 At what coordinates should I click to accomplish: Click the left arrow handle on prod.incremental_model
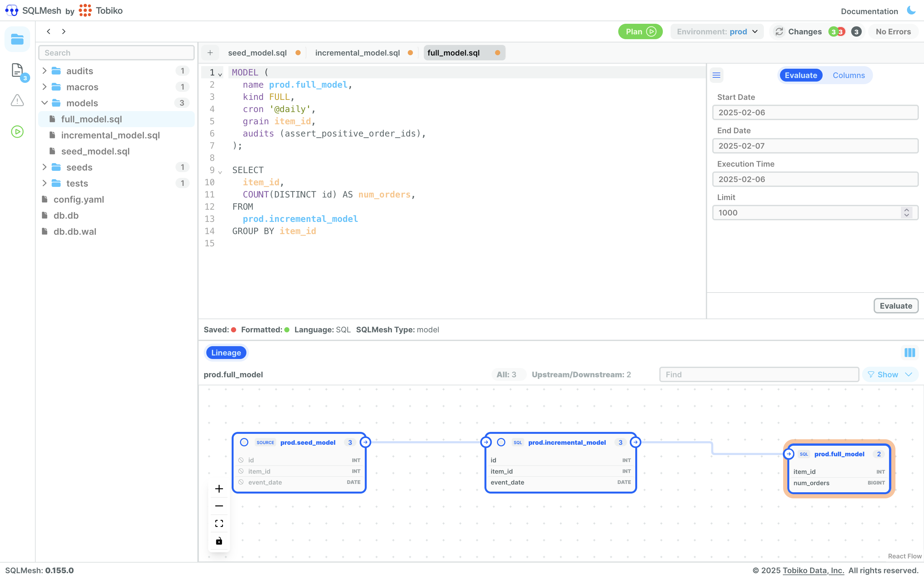486,442
